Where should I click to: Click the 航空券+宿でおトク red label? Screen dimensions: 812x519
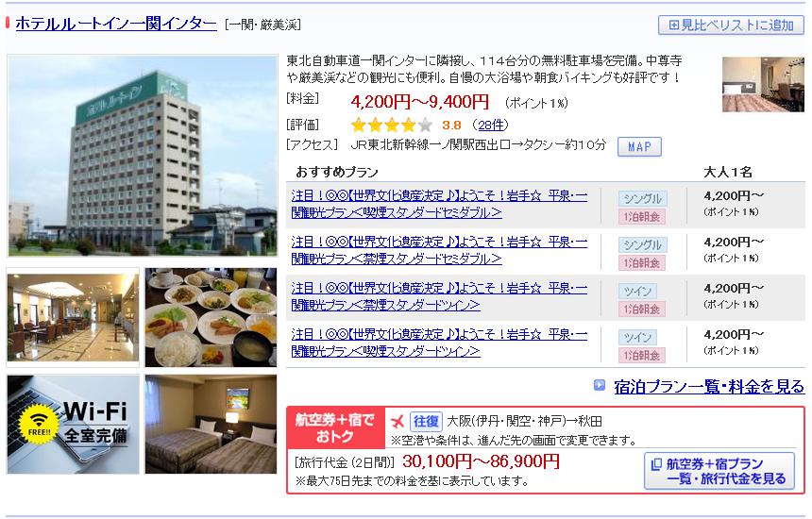click(x=335, y=427)
